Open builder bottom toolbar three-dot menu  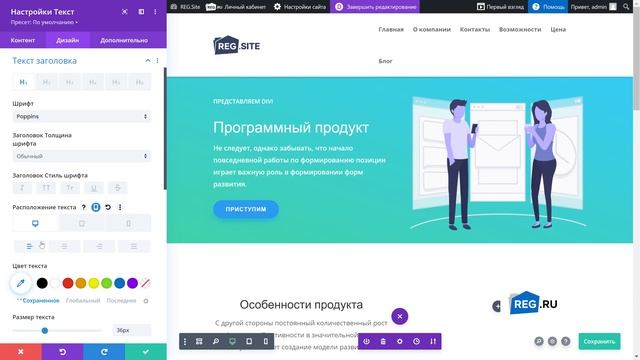(x=185, y=341)
